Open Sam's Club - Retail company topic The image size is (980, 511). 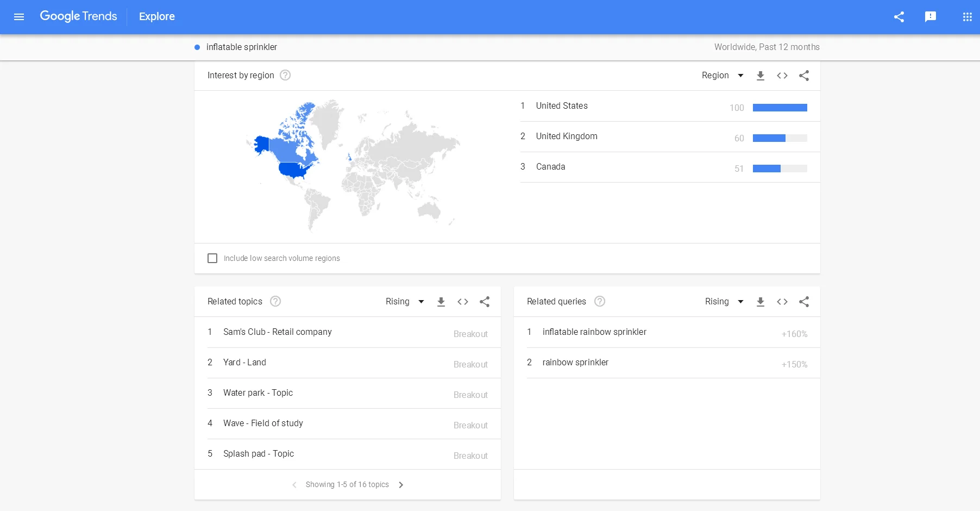point(277,332)
